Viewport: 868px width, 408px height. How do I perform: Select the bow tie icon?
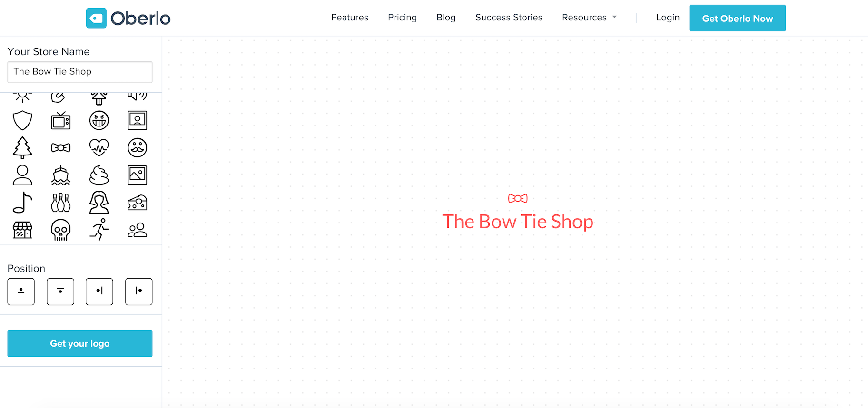click(x=61, y=148)
